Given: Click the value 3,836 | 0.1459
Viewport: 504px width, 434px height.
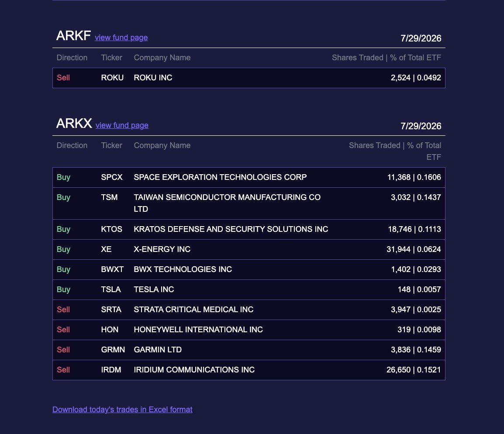Looking at the screenshot, I should click(x=416, y=349).
